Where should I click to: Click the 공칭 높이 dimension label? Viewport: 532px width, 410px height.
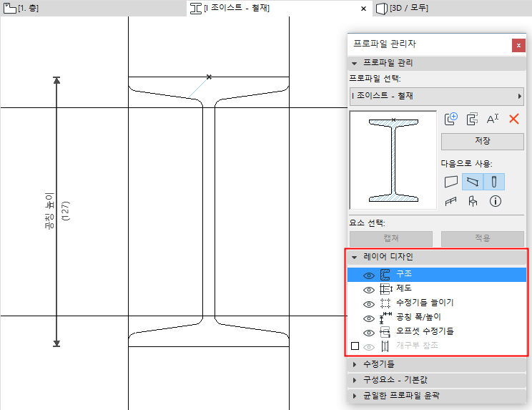pyautogui.click(x=49, y=211)
